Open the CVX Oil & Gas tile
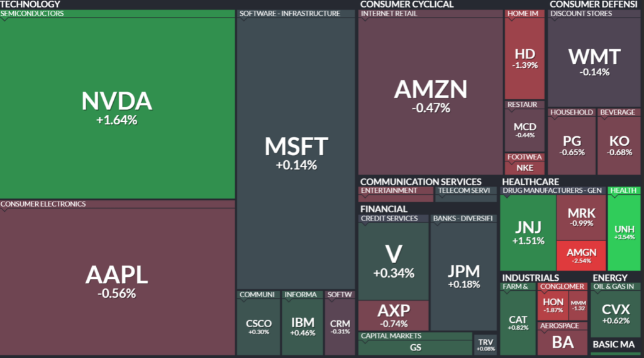The width and height of the screenshot is (644, 358). click(616, 313)
